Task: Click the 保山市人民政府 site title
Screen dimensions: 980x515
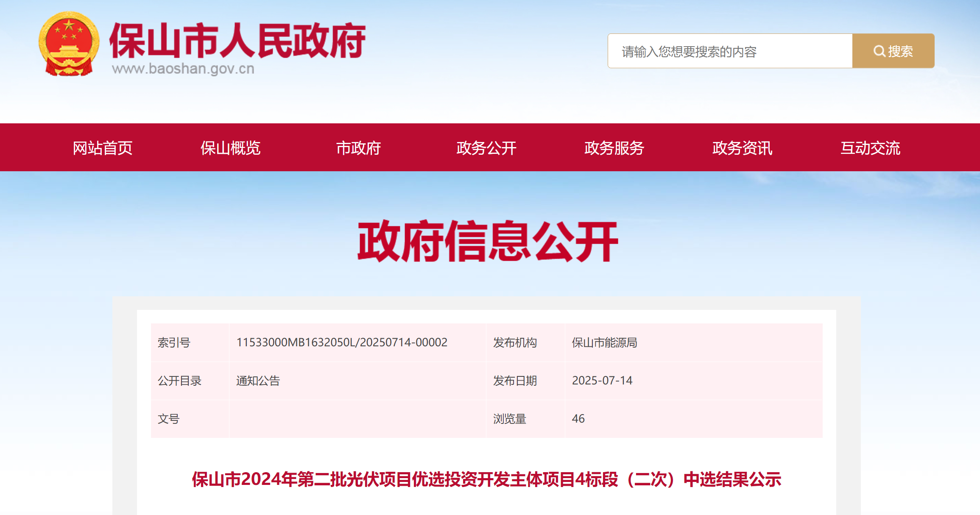Action: pyautogui.click(x=237, y=41)
